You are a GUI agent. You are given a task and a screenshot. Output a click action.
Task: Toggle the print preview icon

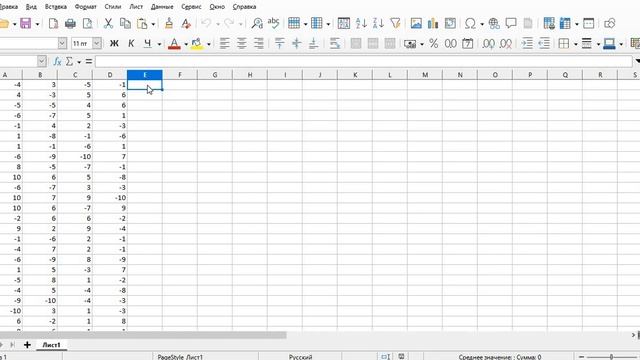[87, 23]
